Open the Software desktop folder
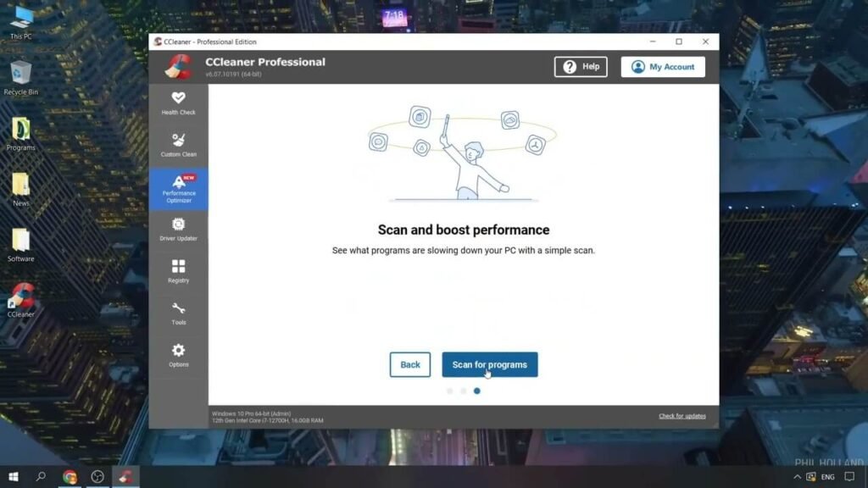The image size is (868, 488). coord(21,245)
